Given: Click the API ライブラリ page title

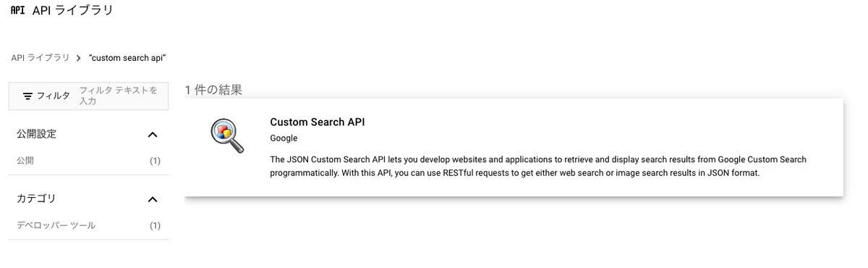Looking at the screenshot, I should pos(72,11).
